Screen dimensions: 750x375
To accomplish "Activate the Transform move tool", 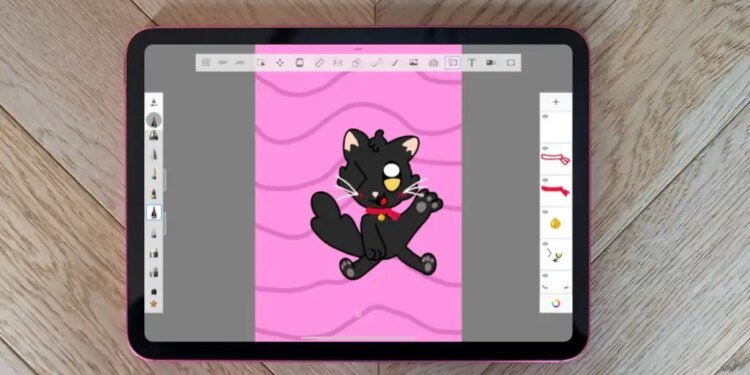I will tap(280, 63).
